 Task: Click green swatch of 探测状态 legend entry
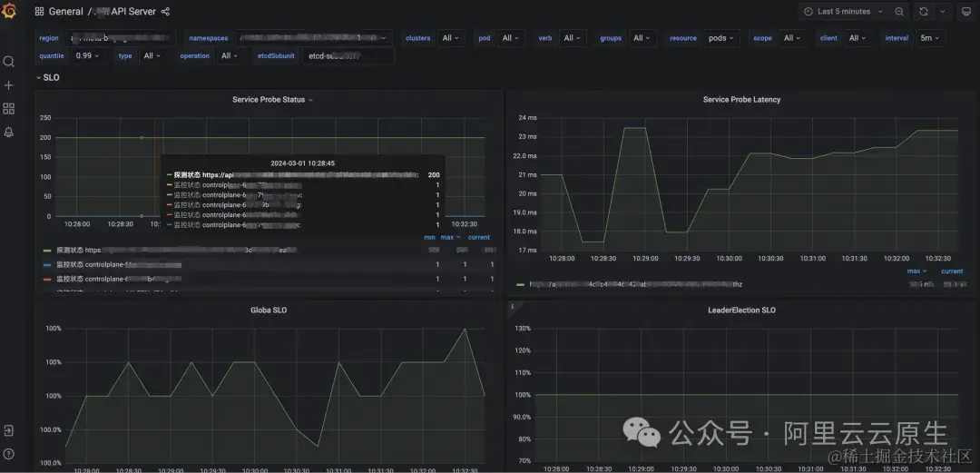[x=48, y=250]
